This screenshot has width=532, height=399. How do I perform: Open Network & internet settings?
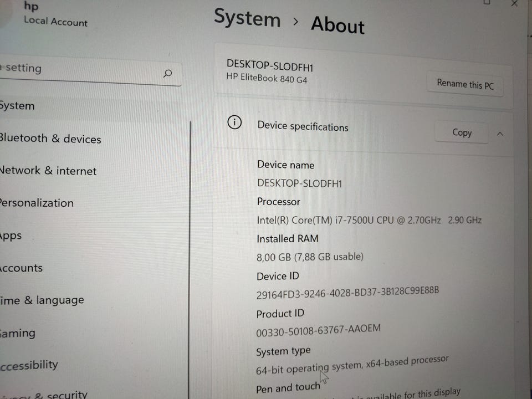click(x=48, y=170)
